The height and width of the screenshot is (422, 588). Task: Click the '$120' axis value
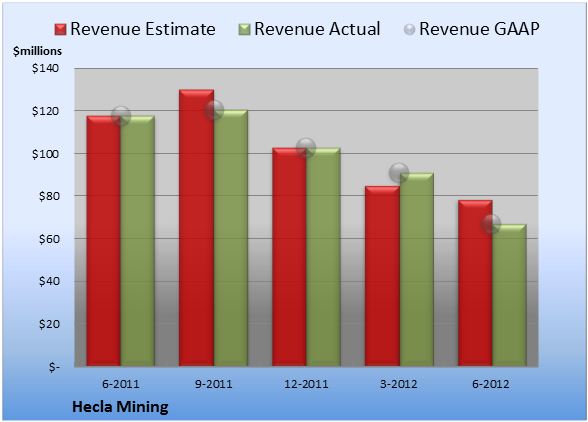pos(45,111)
